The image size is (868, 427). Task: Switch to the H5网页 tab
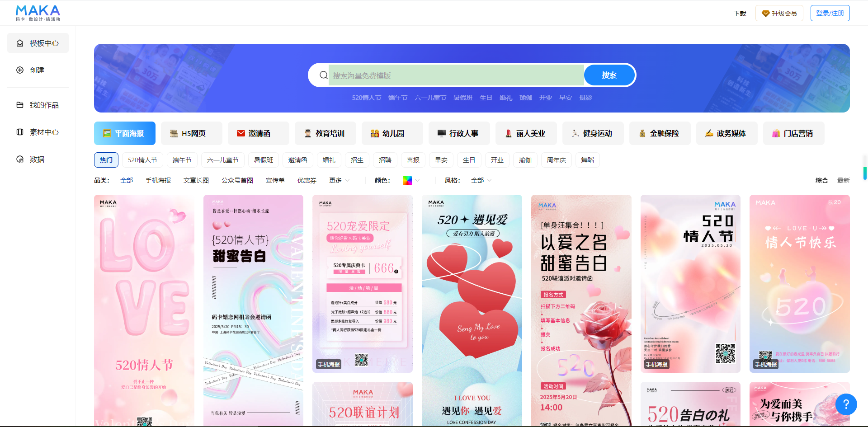(x=192, y=133)
